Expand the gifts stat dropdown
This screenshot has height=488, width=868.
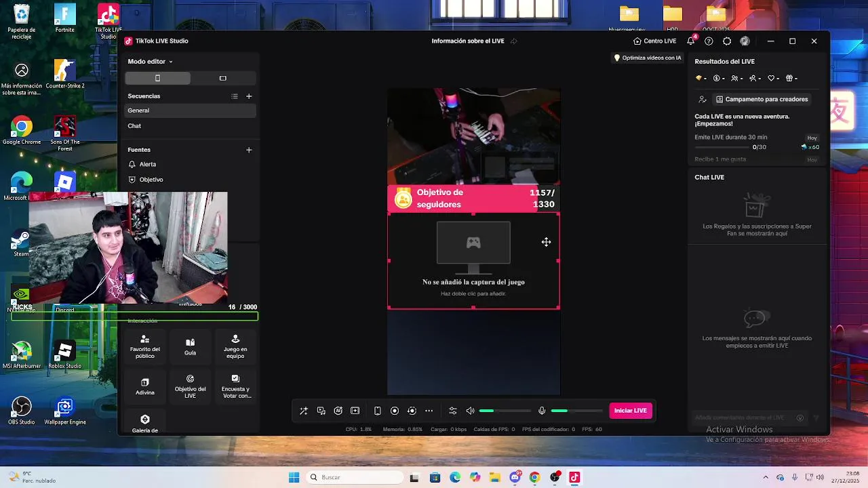pos(792,78)
